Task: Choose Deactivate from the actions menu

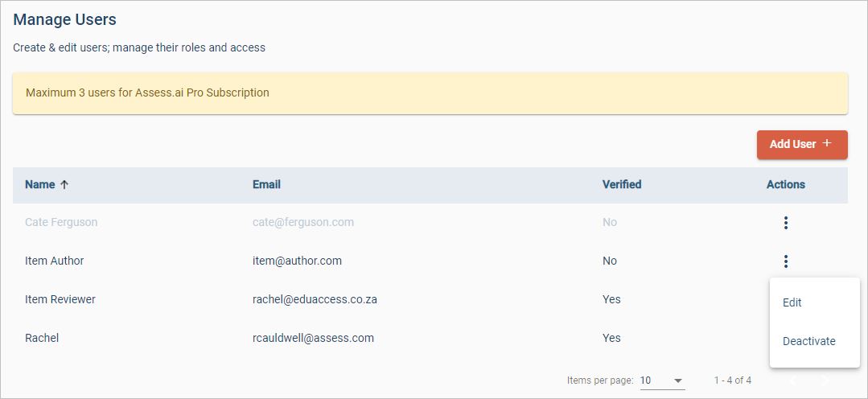Action: (x=808, y=341)
